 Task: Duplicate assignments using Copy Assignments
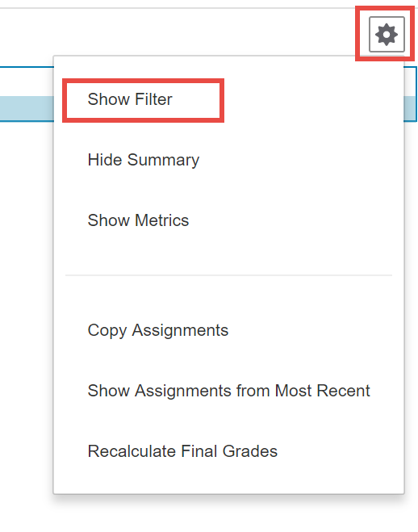pos(158,330)
